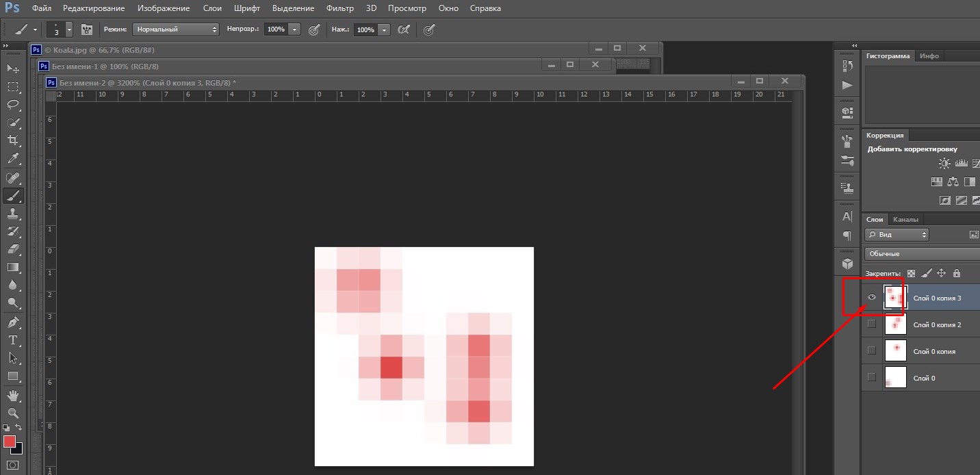Expand the opacity (Непрозр.) dropdown arrow
The image size is (980, 475).
(294, 29)
